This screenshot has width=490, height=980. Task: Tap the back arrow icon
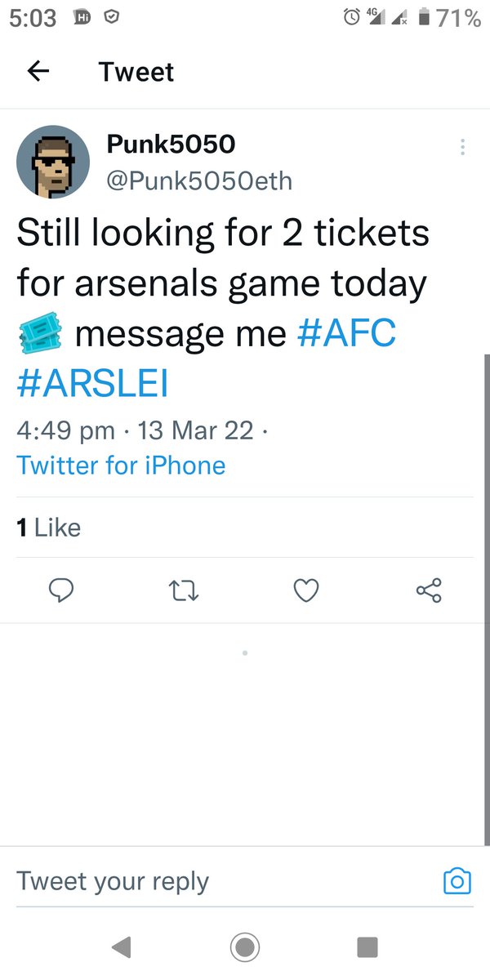pos(38,72)
